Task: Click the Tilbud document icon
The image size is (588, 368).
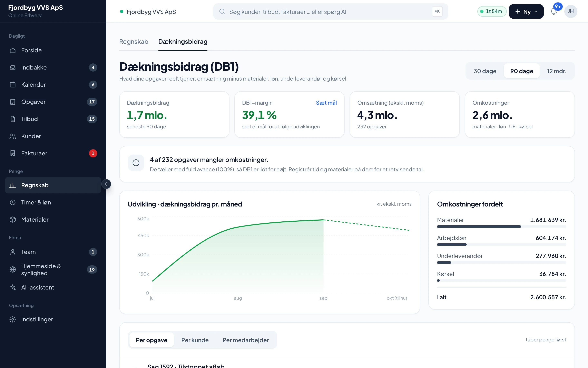Action: pos(13,119)
